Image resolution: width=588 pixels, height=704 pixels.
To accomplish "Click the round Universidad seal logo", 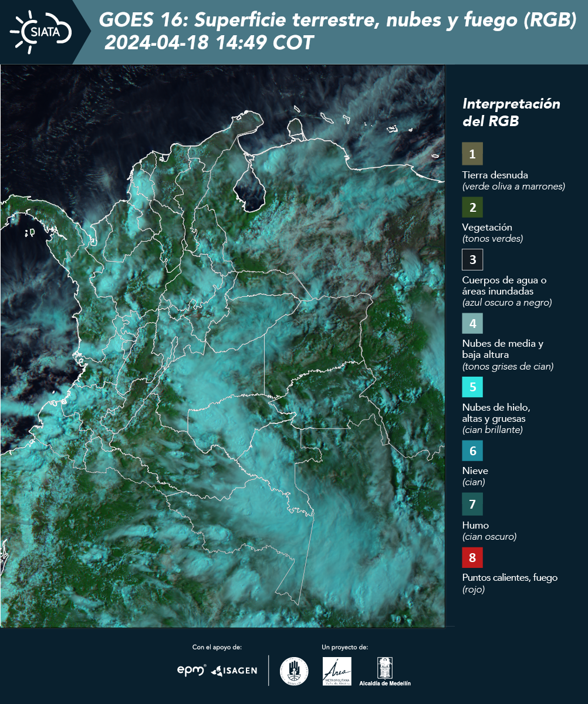I will (x=295, y=671).
